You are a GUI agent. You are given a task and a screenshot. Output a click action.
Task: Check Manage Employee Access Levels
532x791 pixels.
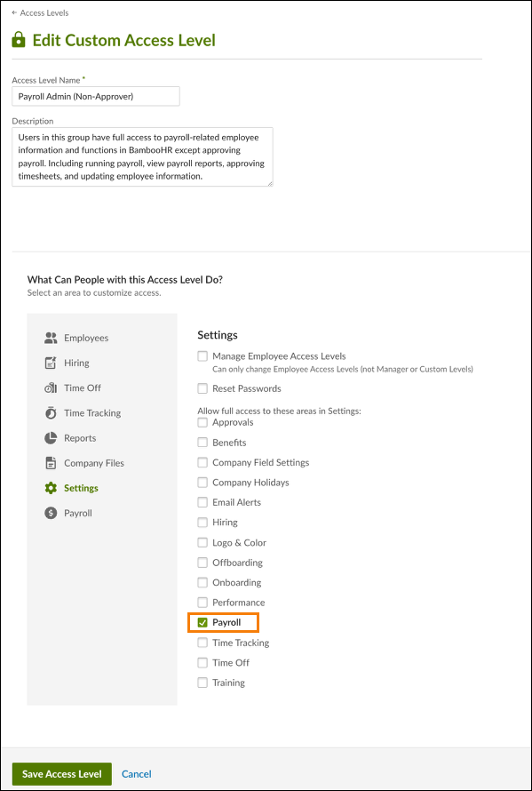pyautogui.click(x=202, y=356)
